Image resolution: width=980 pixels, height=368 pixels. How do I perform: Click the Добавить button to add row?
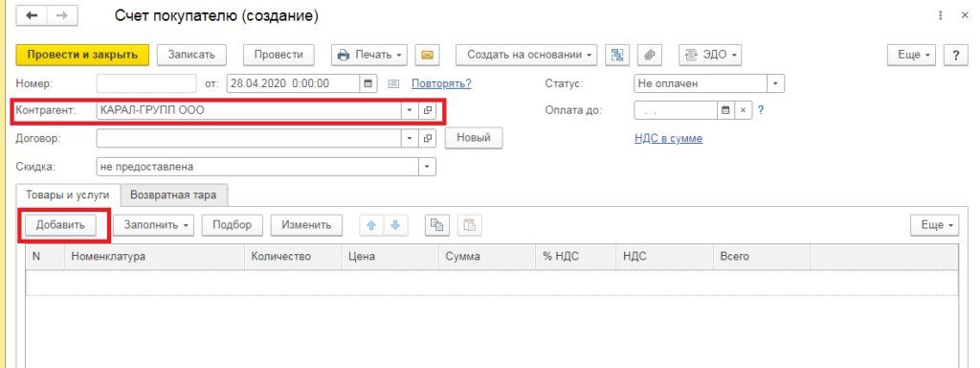click(60, 225)
